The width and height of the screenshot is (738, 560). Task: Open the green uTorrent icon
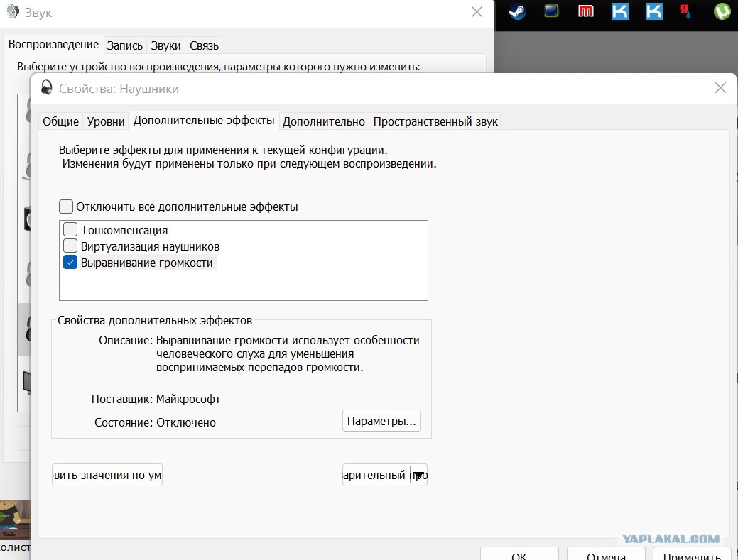point(722,11)
